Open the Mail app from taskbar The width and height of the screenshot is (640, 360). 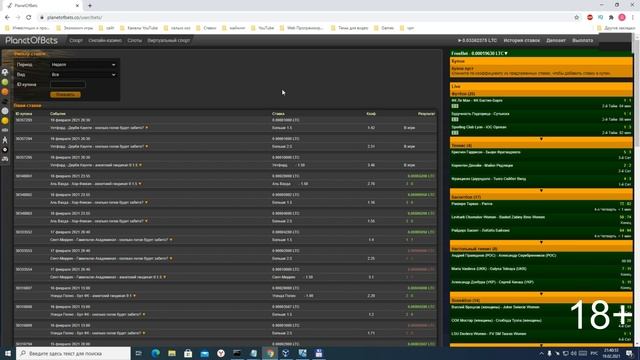[204, 353]
